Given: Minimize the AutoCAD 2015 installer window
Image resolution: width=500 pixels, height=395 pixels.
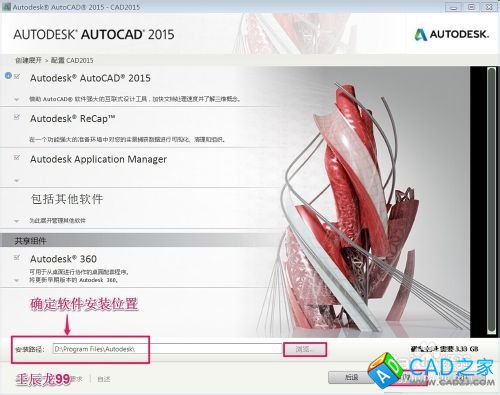Looking at the screenshot, I should (453, 7).
